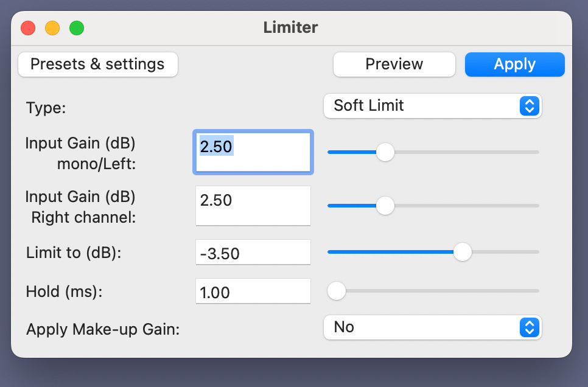The width and height of the screenshot is (588, 387).
Task: Click the Preview button
Action: [394, 64]
